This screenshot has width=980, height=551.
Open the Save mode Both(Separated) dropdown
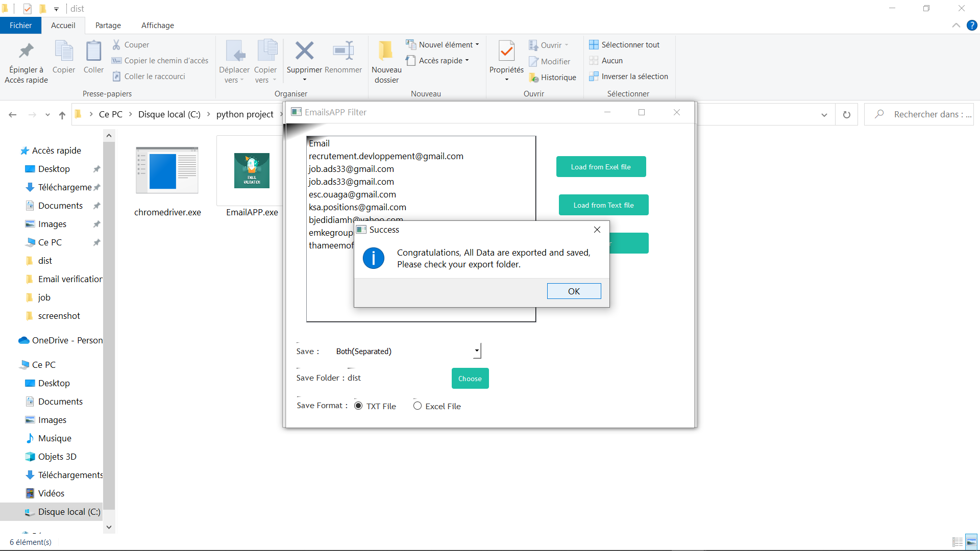pos(477,351)
